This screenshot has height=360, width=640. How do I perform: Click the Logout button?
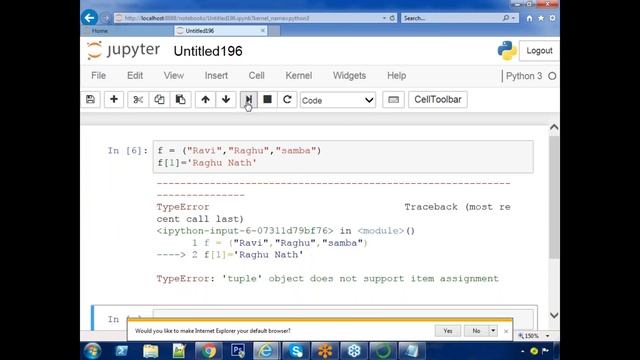click(x=539, y=51)
